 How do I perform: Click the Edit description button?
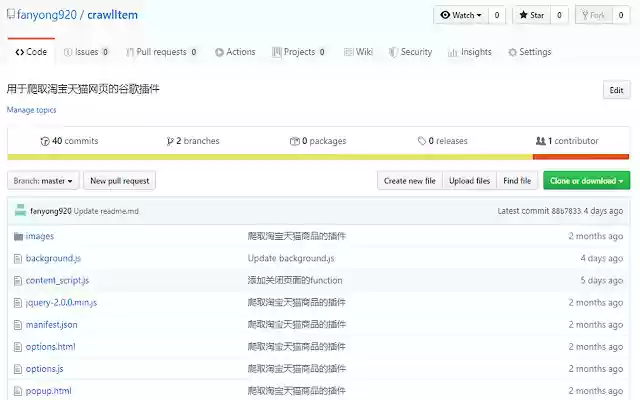616,90
